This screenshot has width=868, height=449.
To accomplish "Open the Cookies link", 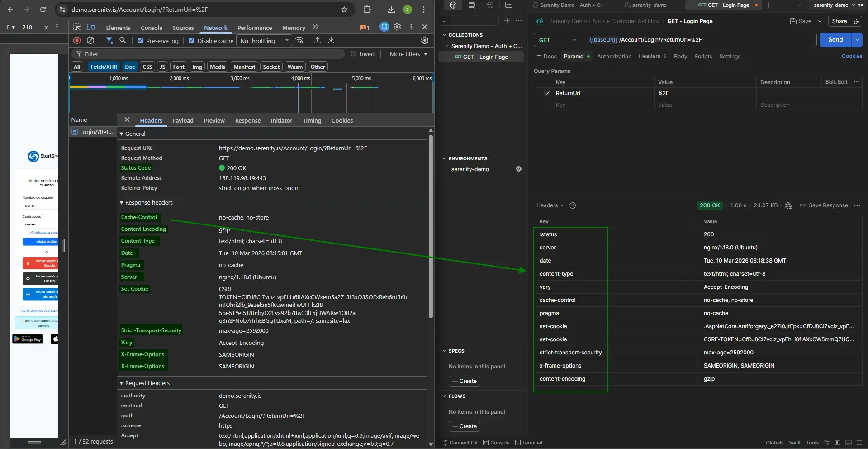I will point(852,56).
